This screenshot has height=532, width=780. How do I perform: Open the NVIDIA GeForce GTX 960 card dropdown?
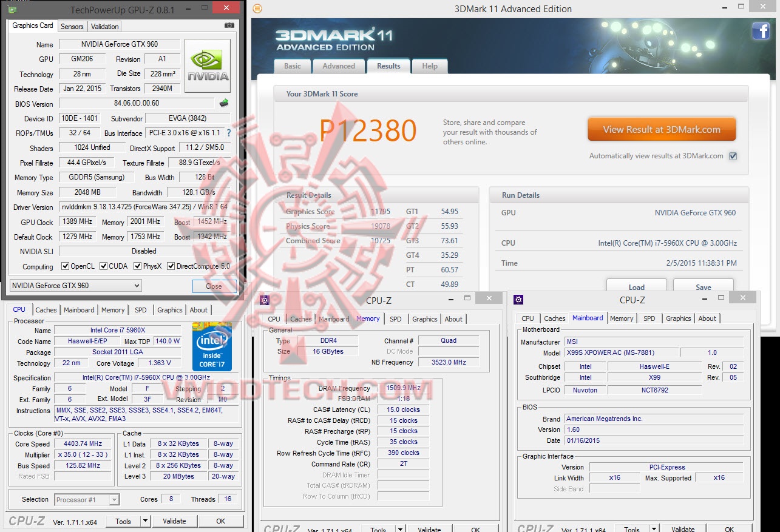[x=76, y=286]
